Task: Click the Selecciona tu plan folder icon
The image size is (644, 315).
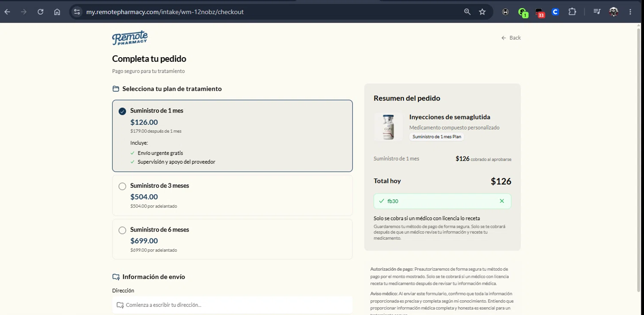Action: pos(115,89)
